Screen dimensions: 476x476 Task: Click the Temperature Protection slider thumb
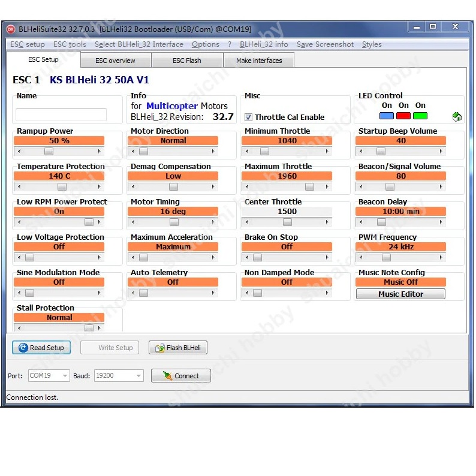62,187
